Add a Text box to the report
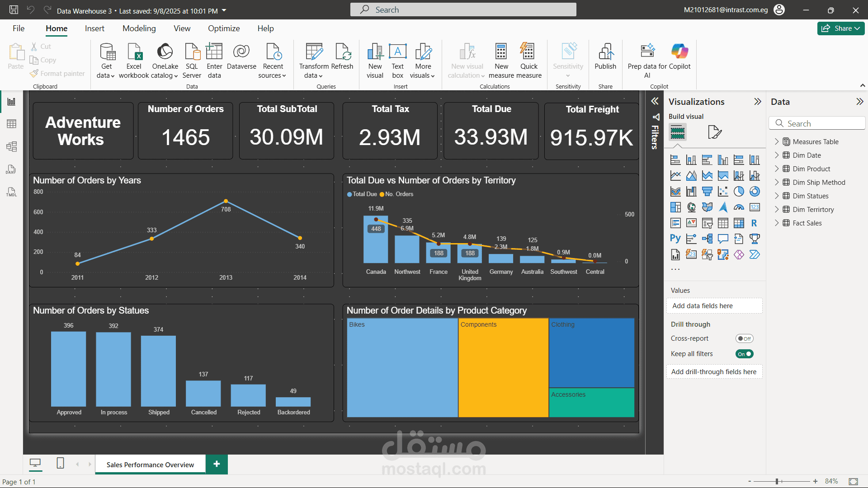Viewport: 868px width, 488px height. 397,61
